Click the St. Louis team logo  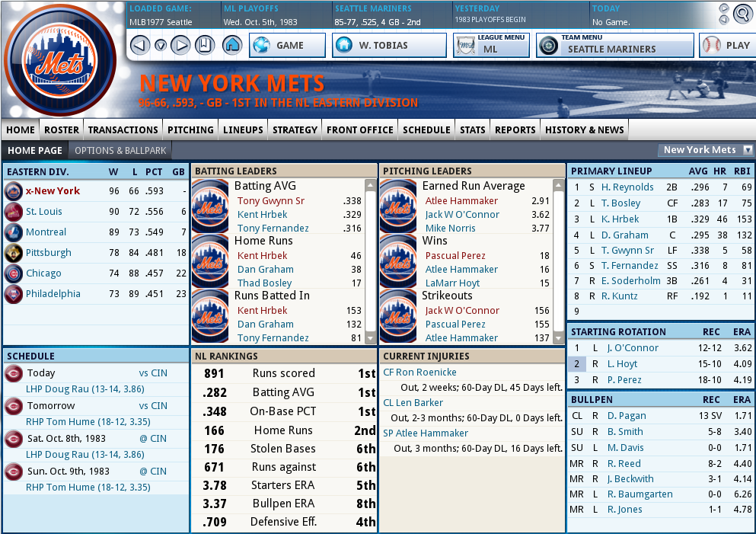coord(12,212)
